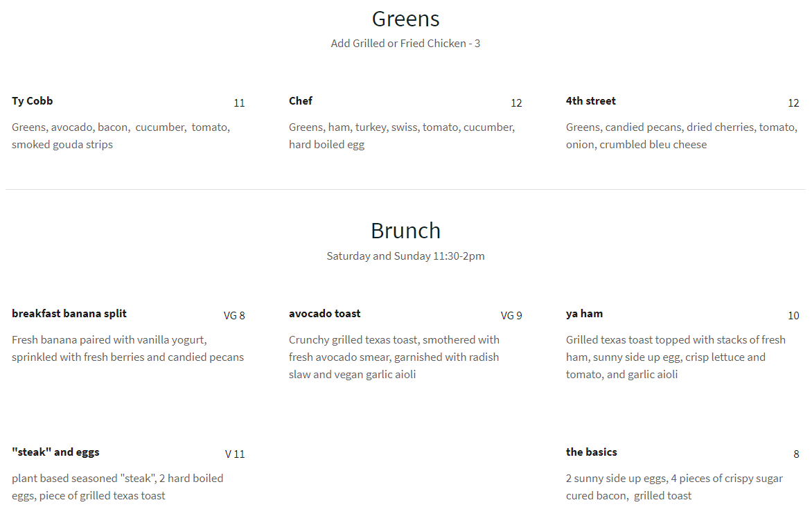This screenshot has width=812, height=516.
Task: Click the Ty Cobb price 11
Action: click(x=239, y=103)
